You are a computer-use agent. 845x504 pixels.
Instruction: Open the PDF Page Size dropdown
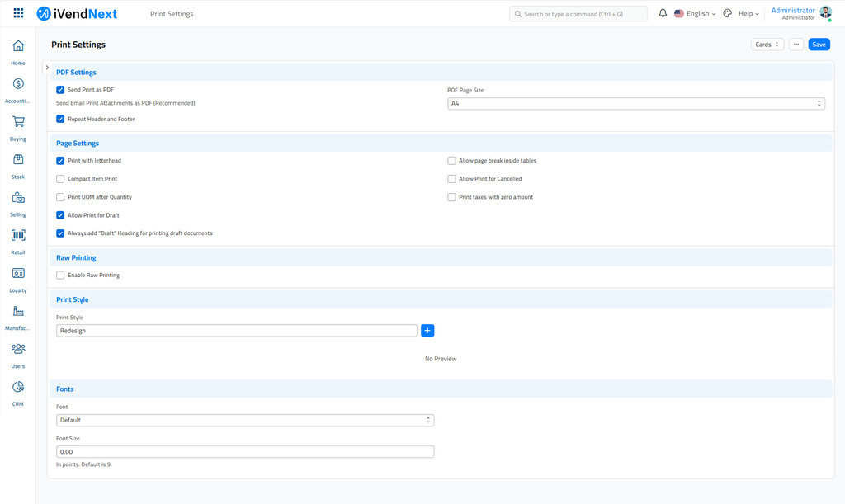tap(634, 103)
